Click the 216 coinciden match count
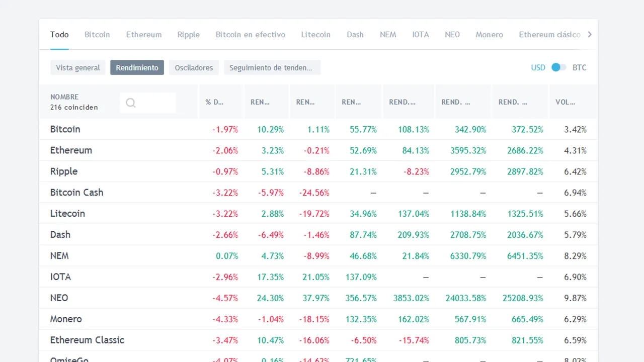Screen dimensions: 644x362 [74, 107]
